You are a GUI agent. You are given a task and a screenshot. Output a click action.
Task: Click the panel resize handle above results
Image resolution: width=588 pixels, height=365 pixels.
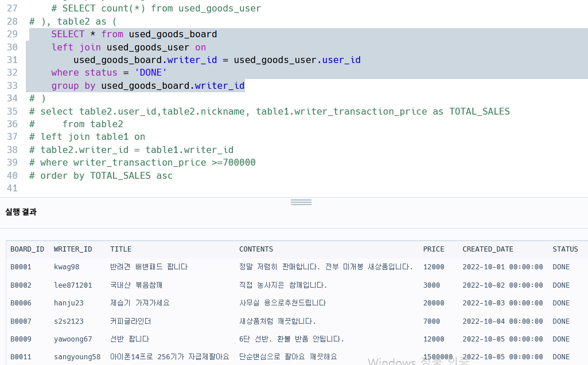tap(301, 202)
